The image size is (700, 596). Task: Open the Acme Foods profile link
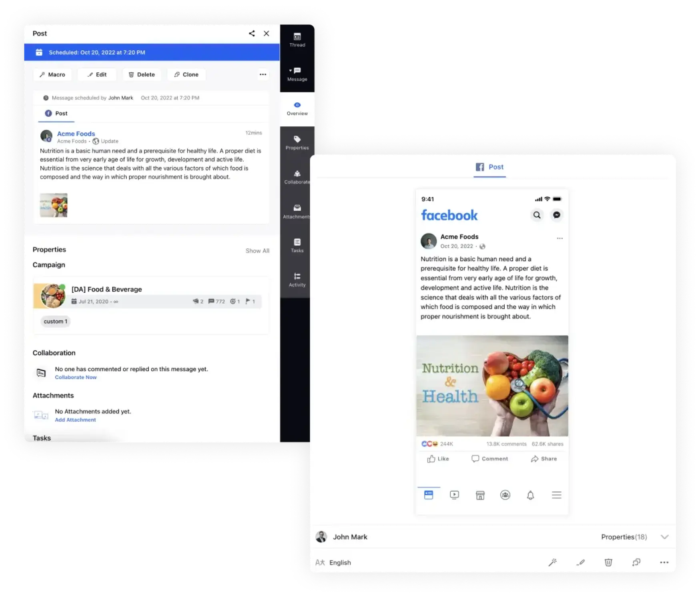coord(76,134)
